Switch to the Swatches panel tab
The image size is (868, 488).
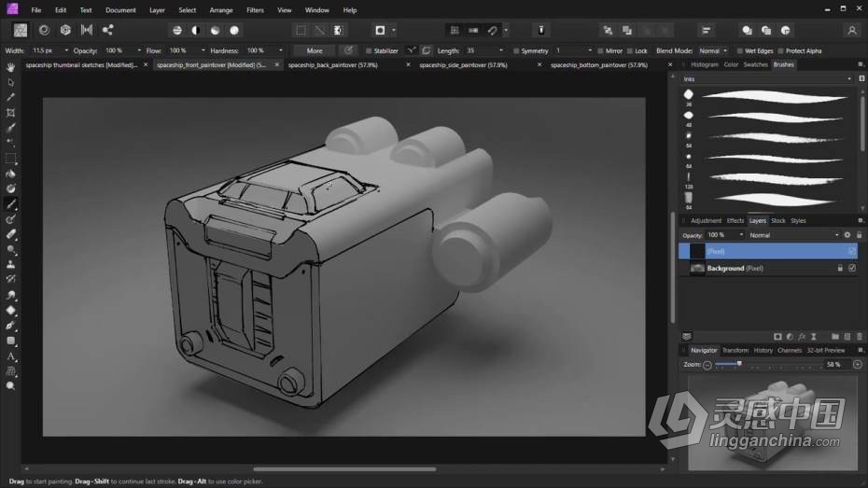point(755,64)
